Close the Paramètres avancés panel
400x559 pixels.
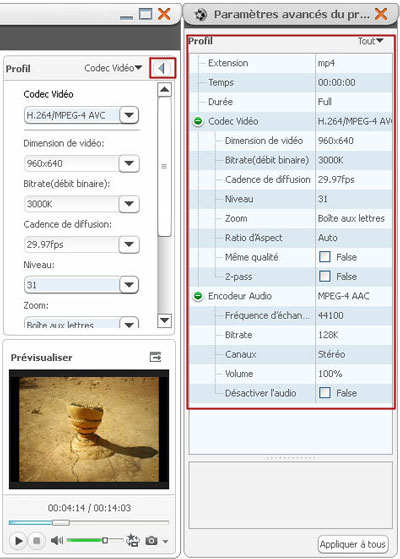381,14
